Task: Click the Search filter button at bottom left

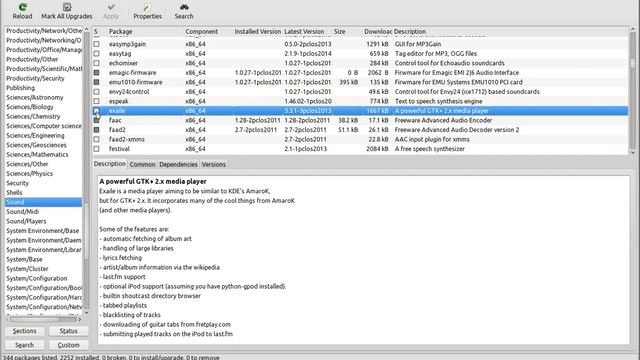Action: [24, 345]
